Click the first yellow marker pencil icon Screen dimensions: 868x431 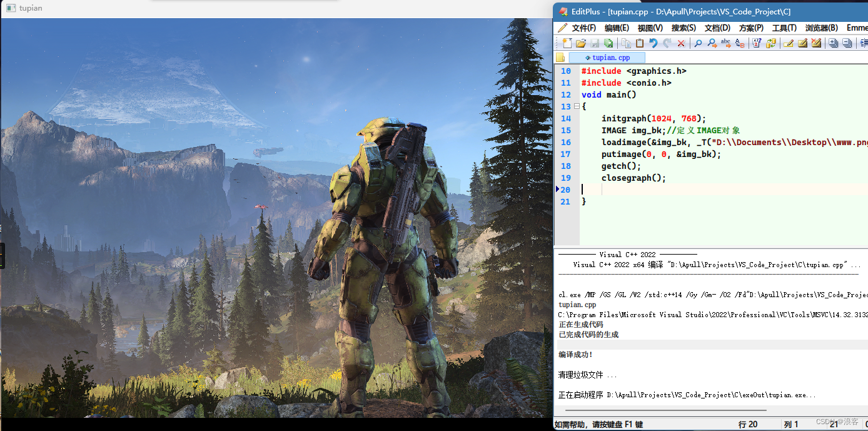[x=789, y=43]
